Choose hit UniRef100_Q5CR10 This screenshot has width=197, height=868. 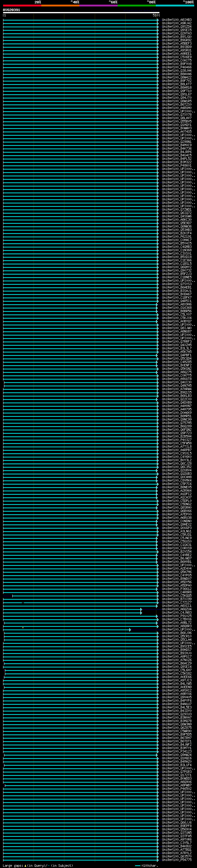click(177, 636)
